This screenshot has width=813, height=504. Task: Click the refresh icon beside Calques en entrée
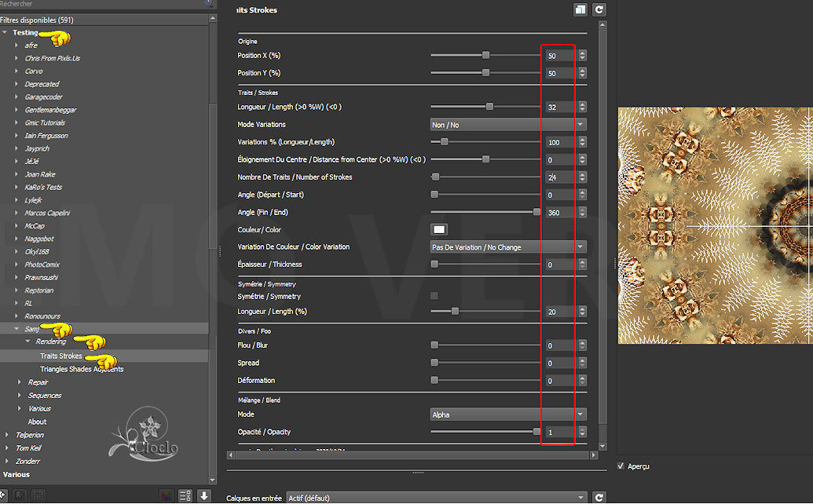tap(599, 498)
